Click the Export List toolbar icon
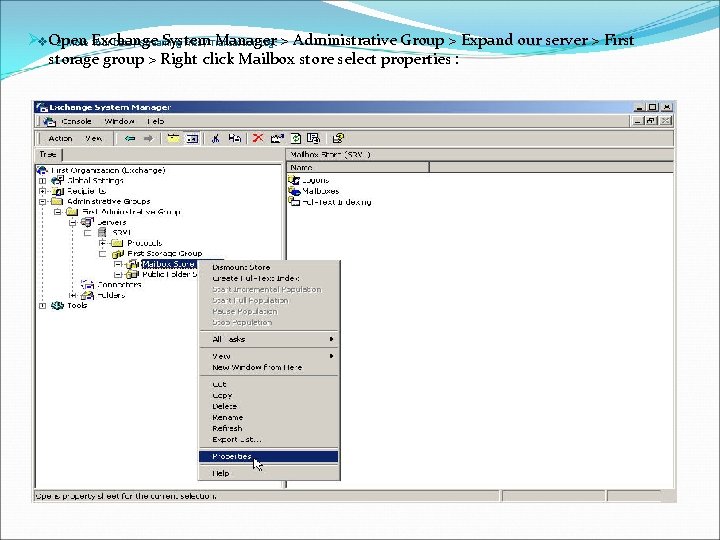Viewport: 720px width, 540px height. 313,138
